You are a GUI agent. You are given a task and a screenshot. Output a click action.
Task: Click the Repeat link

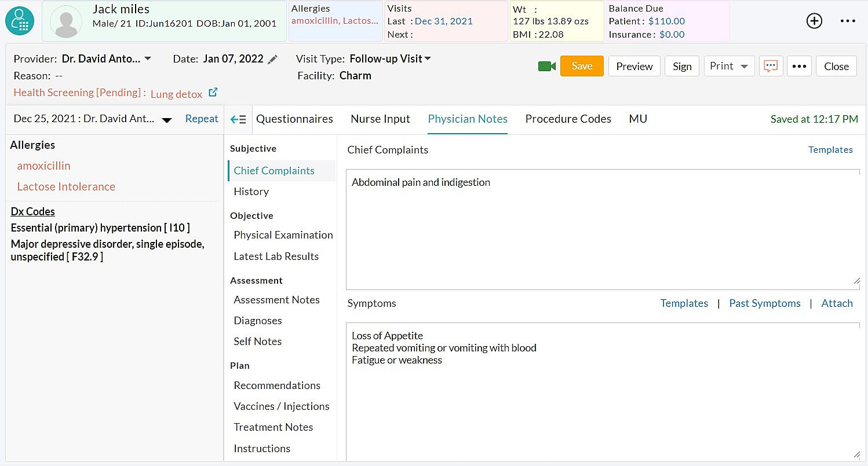click(x=202, y=119)
